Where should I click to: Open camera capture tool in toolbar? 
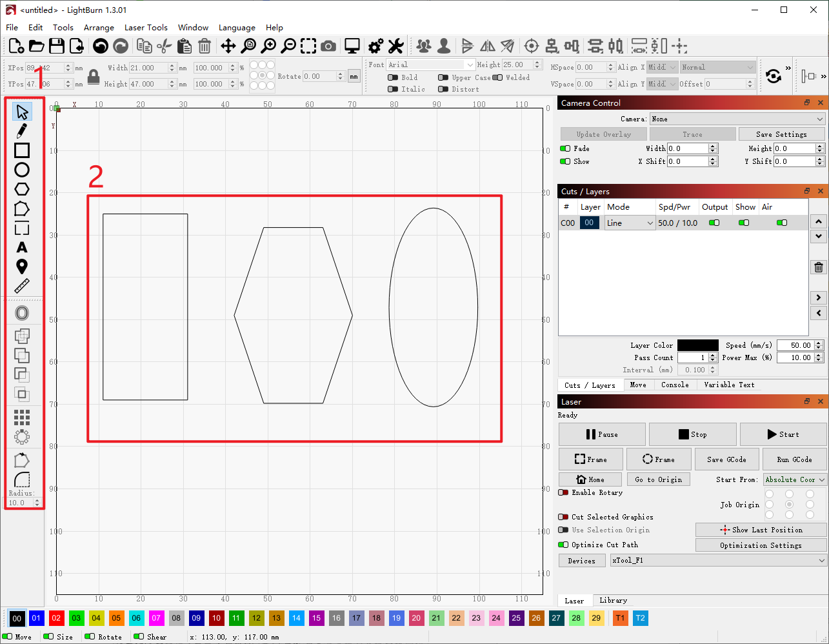328,46
